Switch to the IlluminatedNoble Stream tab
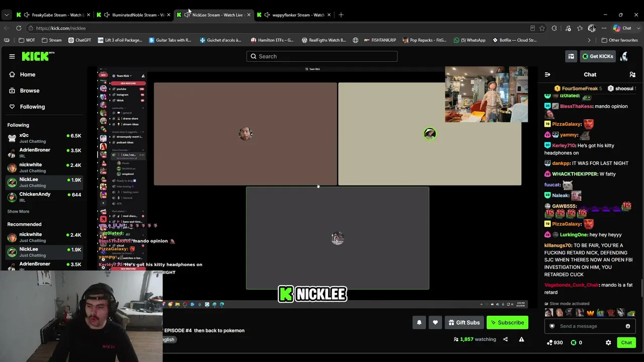 pos(133,15)
